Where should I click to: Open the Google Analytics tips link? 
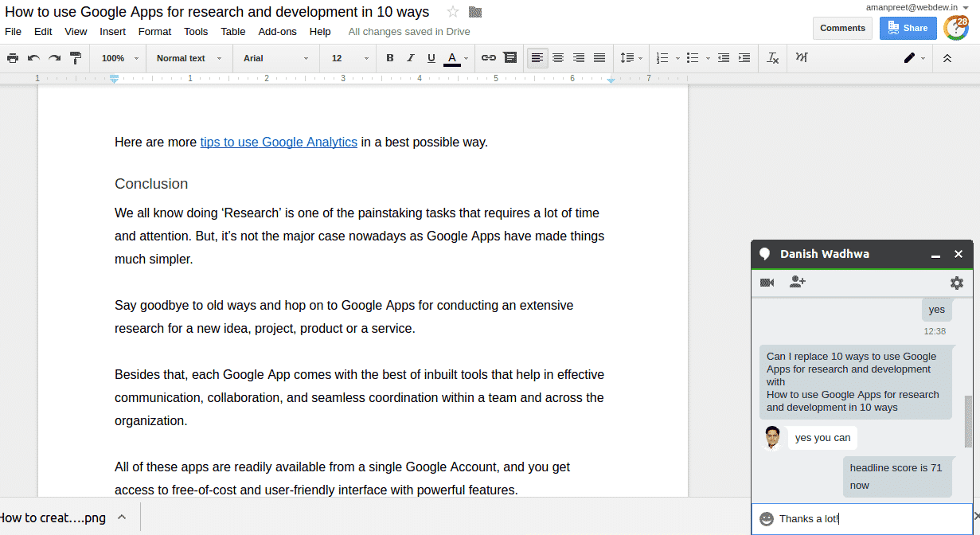(x=279, y=142)
